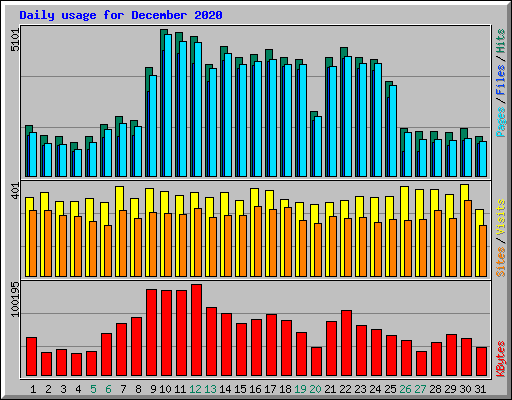Click the KBytes legend label
The width and height of the screenshot is (512, 400).
501,359
